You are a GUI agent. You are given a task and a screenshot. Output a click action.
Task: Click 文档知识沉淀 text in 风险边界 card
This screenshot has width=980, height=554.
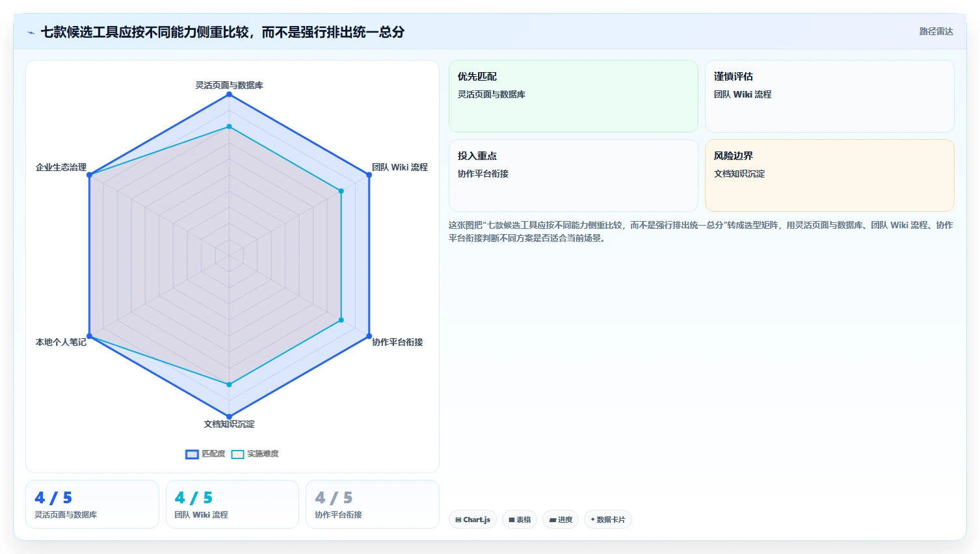739,174
